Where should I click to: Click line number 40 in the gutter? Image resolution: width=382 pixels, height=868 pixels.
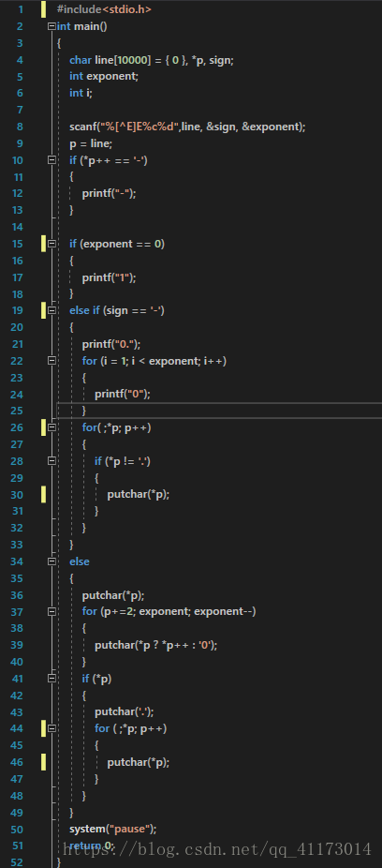pyautogui.click(x=17, y=662)
